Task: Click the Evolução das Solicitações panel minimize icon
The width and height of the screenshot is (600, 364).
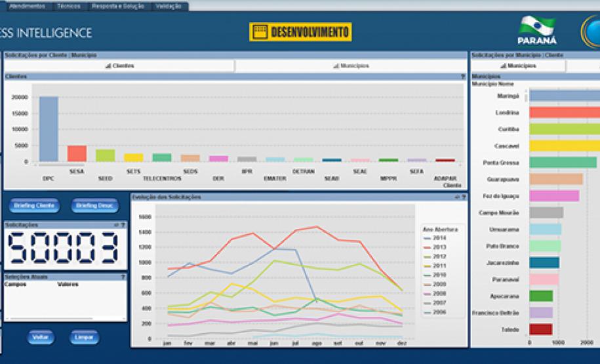Action: tap(456, 197)
